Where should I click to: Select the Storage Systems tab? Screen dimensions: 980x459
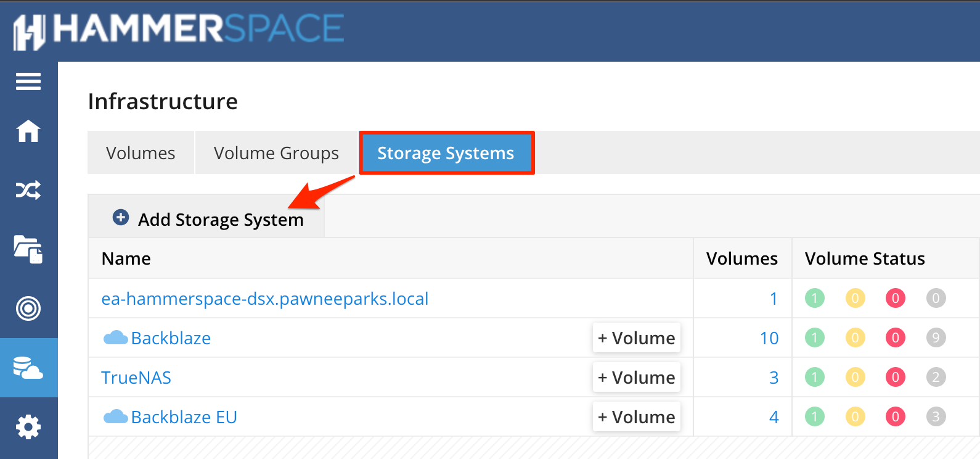(446, 152)
